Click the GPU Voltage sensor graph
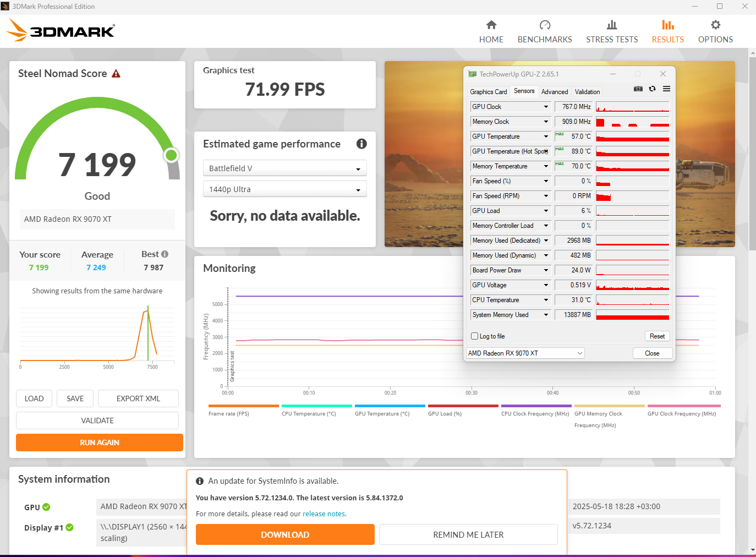The height and width of the screenshot is (557, 756). point(633,285)
